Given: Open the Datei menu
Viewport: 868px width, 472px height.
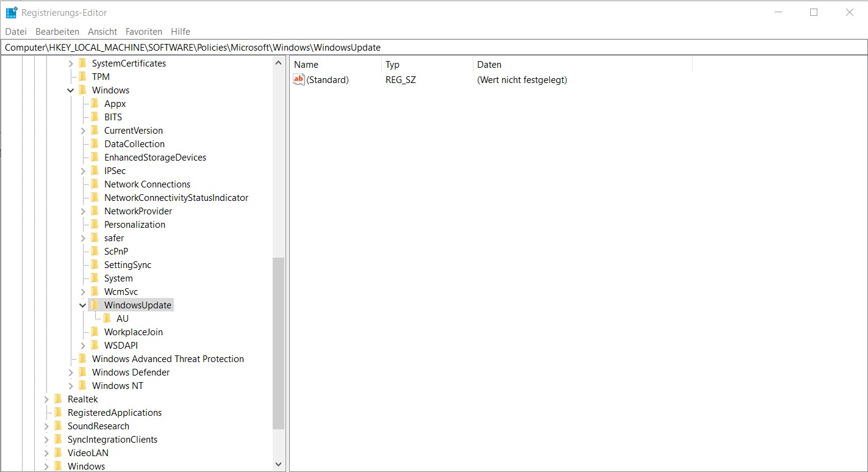Looking at the screenshot, I should pyautogui.click(x=16, y=31).
